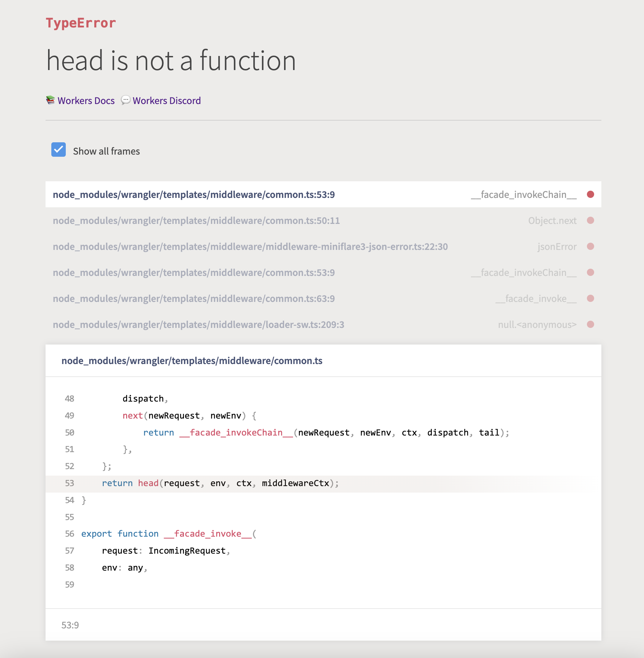Click the red dot next to jsonError
Screen dimensions: 644x658
pyautogui.click(x=591, y=246)
